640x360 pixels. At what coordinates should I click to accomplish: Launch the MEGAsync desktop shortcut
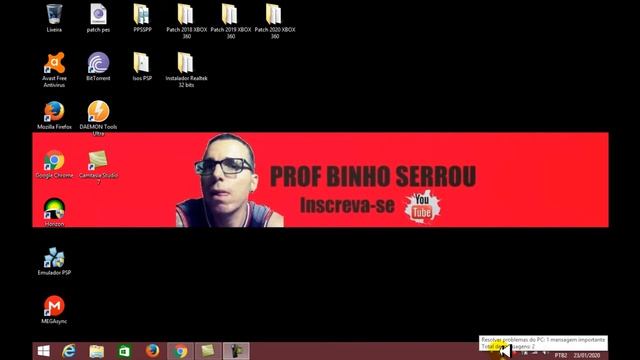[54, 309]
